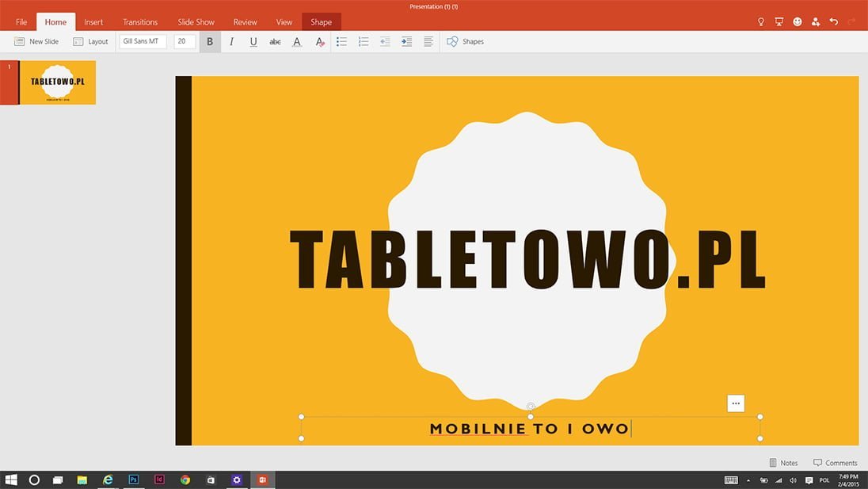
Task: Change the font size field showing 20
Action: coord(185,41)
